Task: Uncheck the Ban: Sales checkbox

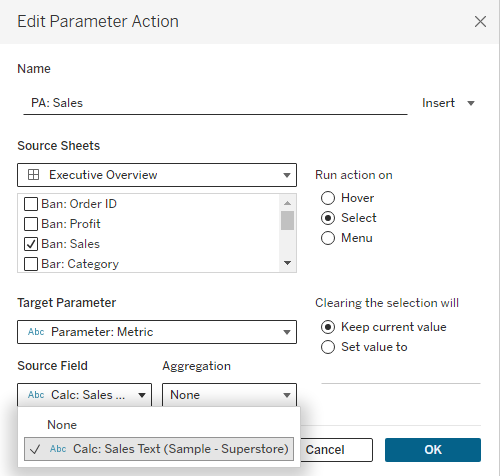Action: pyautogui.click(x=31, y=244)
